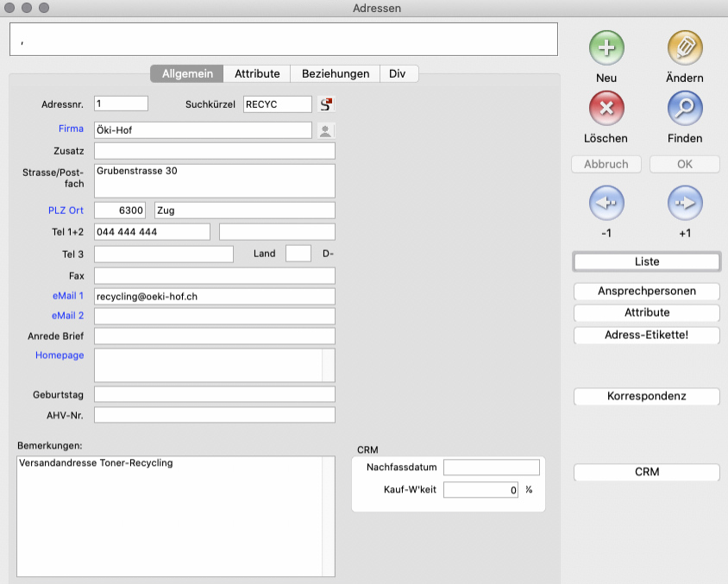Switch to the Attribute tab

(x=257, y=74)
